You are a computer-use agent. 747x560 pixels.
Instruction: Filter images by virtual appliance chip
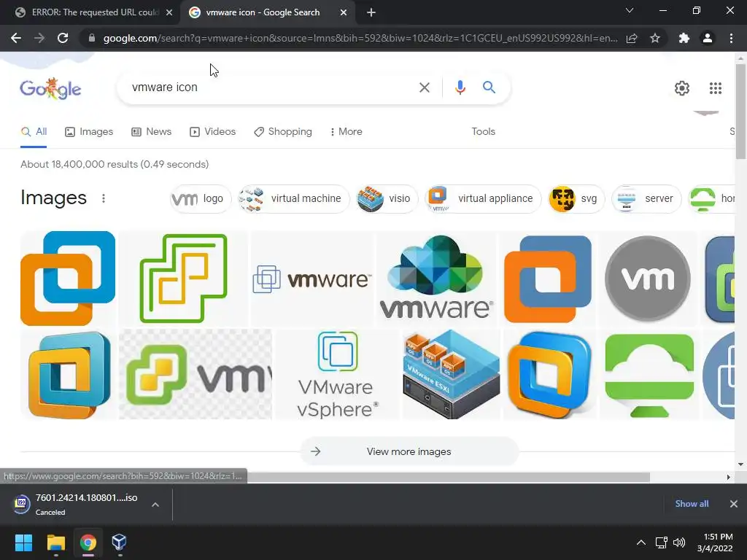(483, 198)
